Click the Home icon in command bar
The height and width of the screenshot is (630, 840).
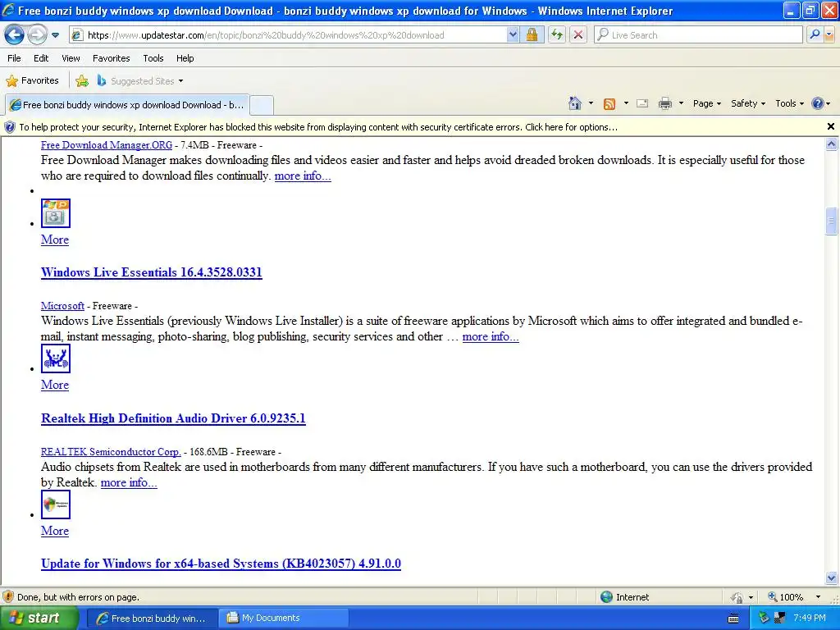575,103
